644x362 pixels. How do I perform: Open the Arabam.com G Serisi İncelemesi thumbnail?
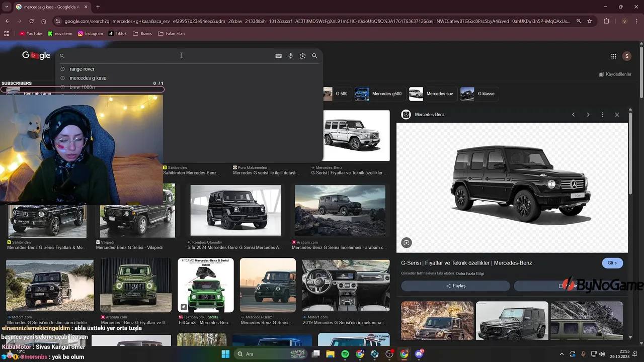point(340,210)
